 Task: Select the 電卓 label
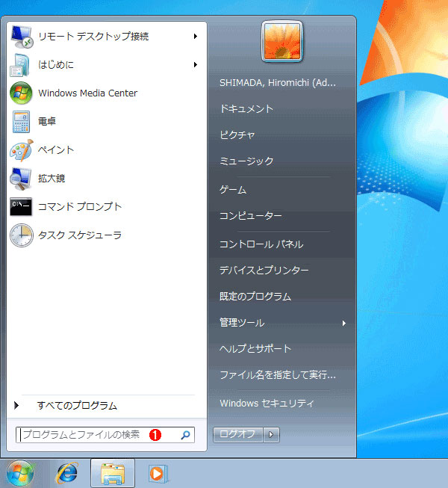[x=47, y=121]
